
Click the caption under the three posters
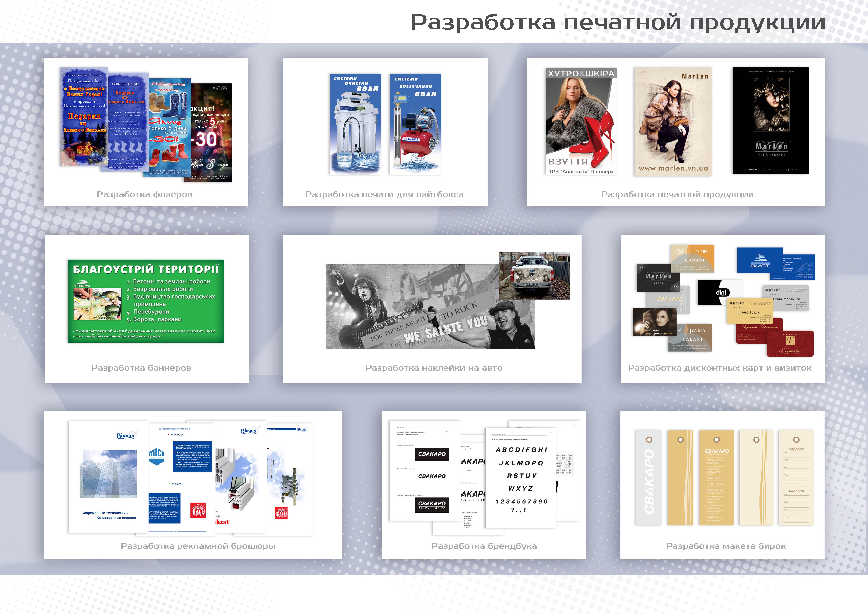click(677, 194)
